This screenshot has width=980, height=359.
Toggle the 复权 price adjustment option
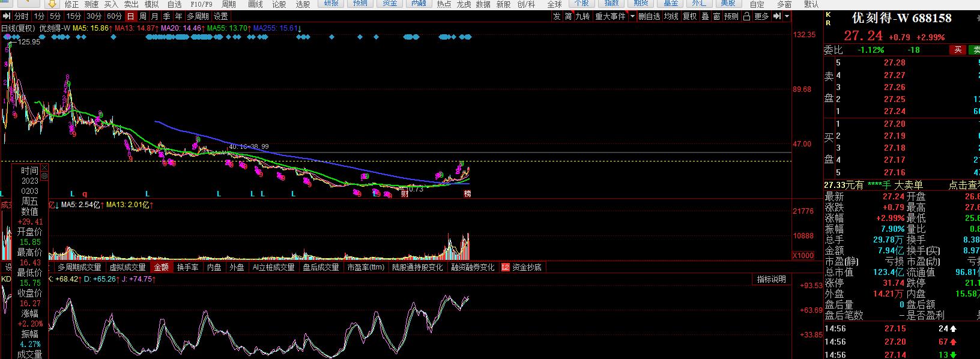click(689, 17)
